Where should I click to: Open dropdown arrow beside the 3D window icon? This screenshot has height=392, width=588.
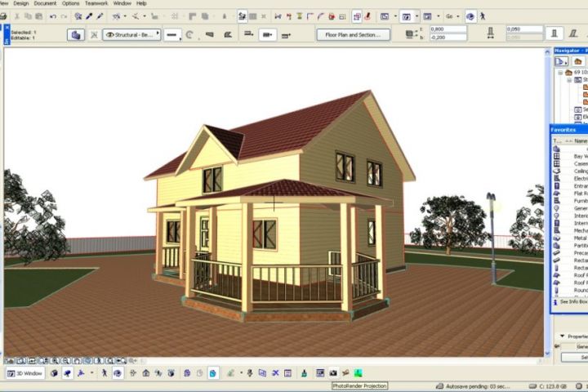(x=416, y=16)
